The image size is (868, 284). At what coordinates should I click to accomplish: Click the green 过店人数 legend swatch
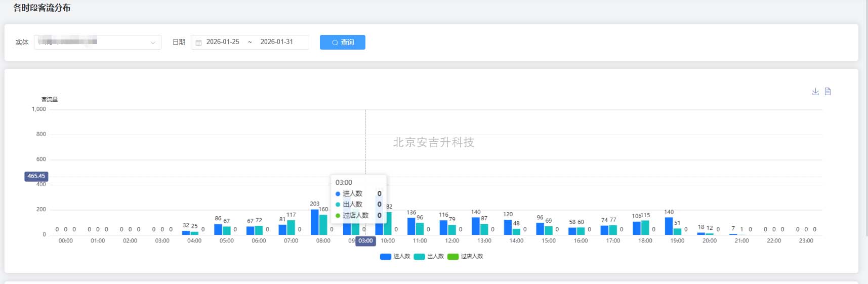pos(453,257)
